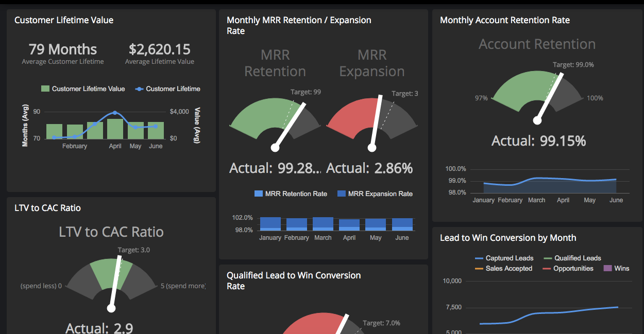Image resolution: width=644 pixels, height=334 pixels.
Task: Click the $2,620.15 Average Lifetime Value figure
Action: point(160,50)
